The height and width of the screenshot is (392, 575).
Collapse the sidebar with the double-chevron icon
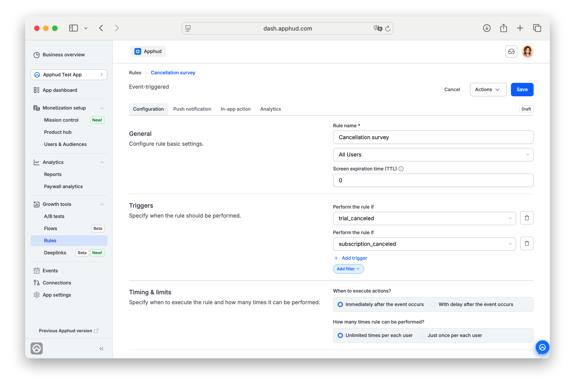(x=101, y=348)
